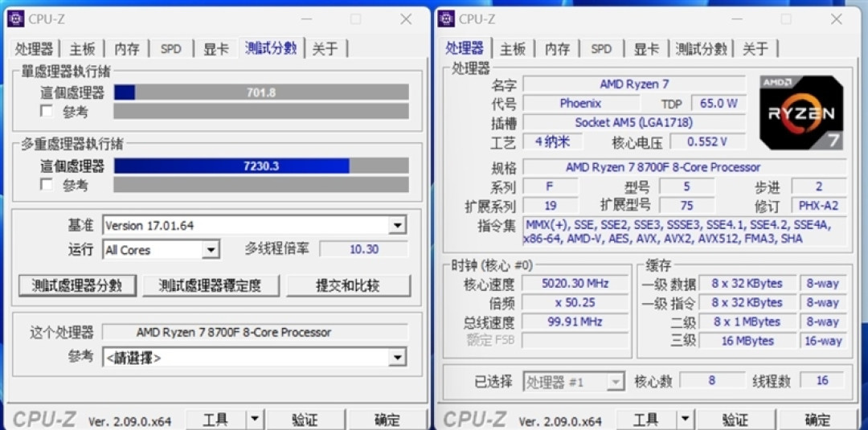Screen dimensions: 868x430
Task: Click the 验证 button in left window
Action: tap(305, 420)
